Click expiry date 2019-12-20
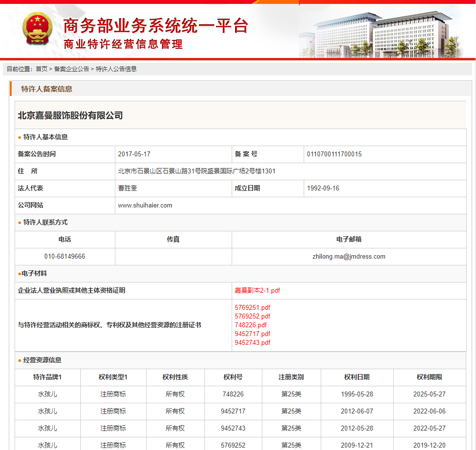The height and width of the screenshot is (450, 476). click(430, 445)
